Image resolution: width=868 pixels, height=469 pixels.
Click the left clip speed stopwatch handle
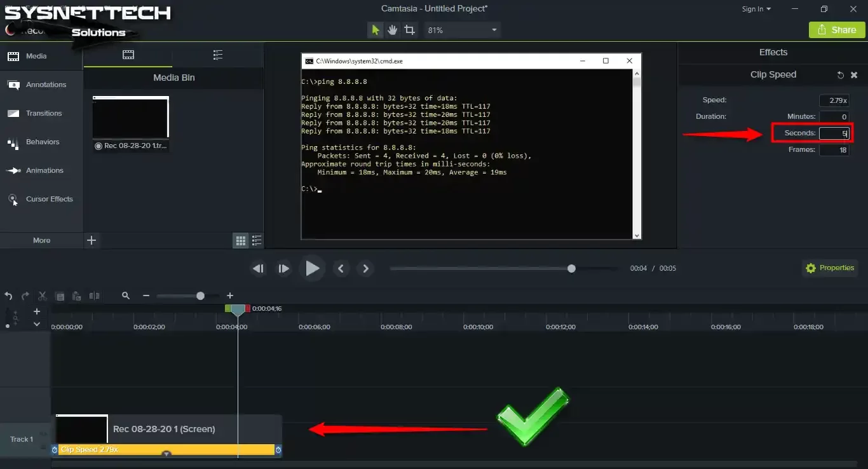point(55,450)
